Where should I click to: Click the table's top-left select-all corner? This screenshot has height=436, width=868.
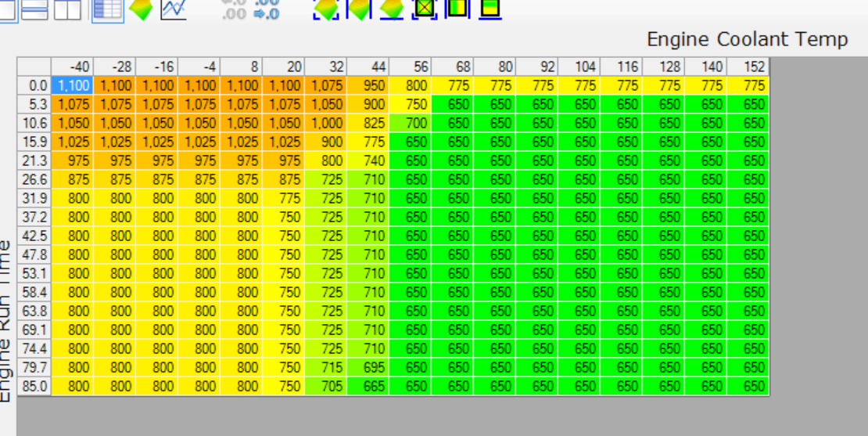tap(34, 67)
